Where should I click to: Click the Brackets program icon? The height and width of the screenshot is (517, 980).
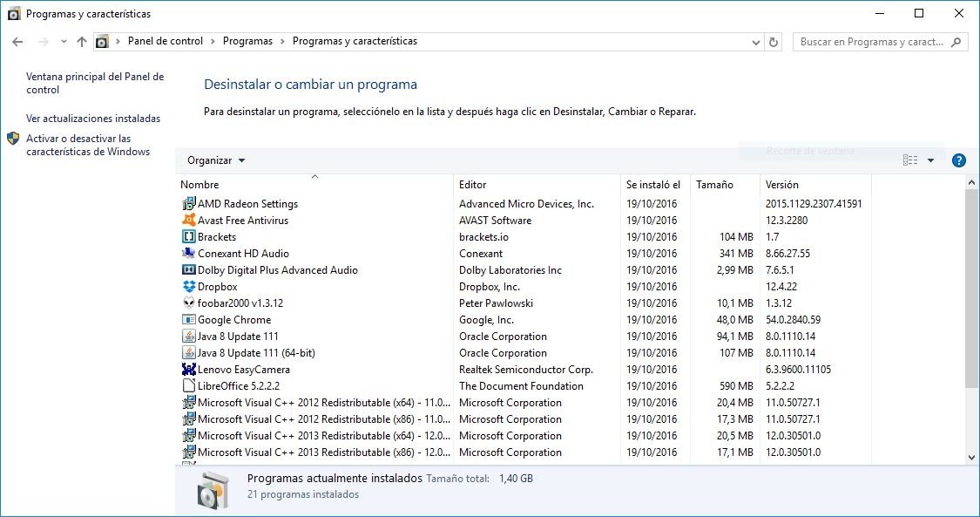189,237
